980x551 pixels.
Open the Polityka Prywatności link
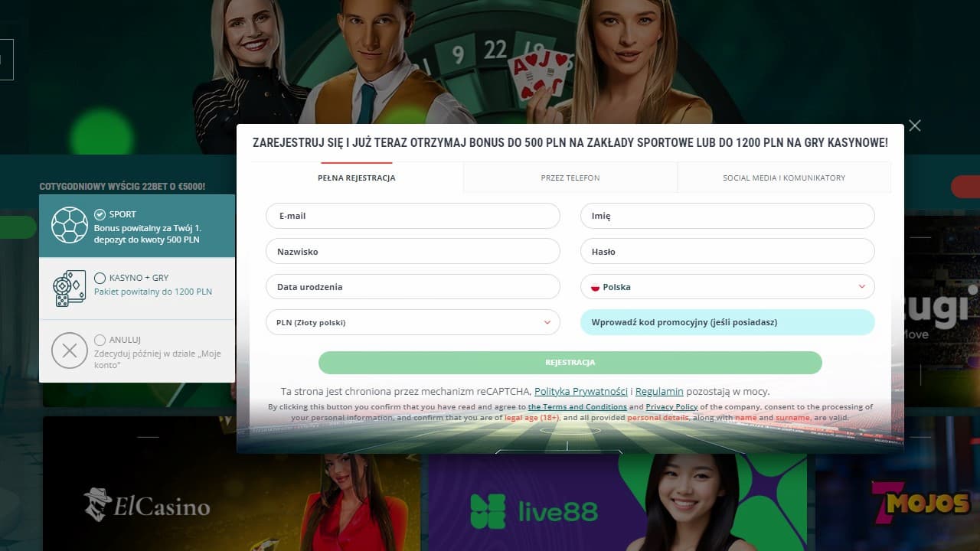581,391
